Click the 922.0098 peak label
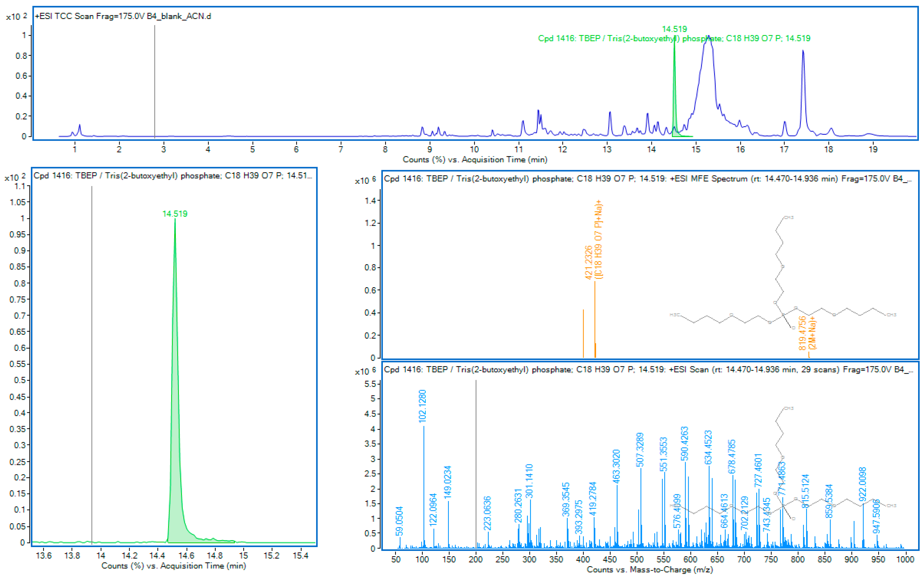Viewport: 924px width, 578px height. coord(862,484)
